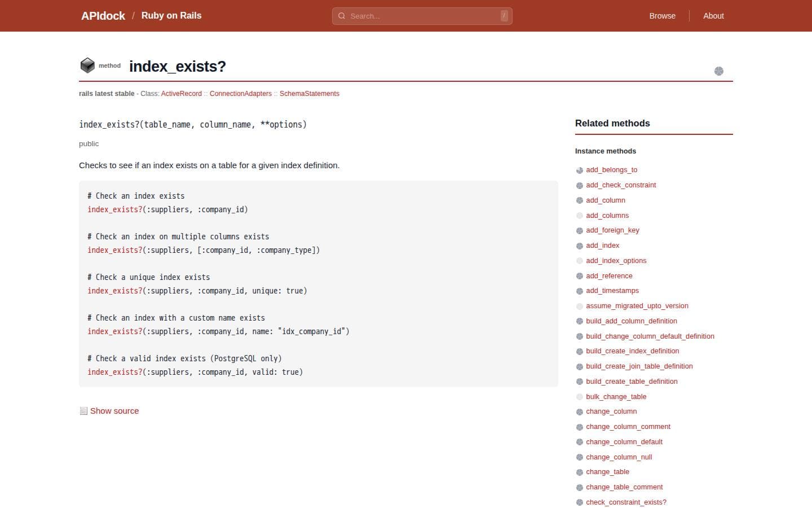This screenshot has width=812, height=508.
Task: Open the change_table_comment method link
Action: [624, 487]
